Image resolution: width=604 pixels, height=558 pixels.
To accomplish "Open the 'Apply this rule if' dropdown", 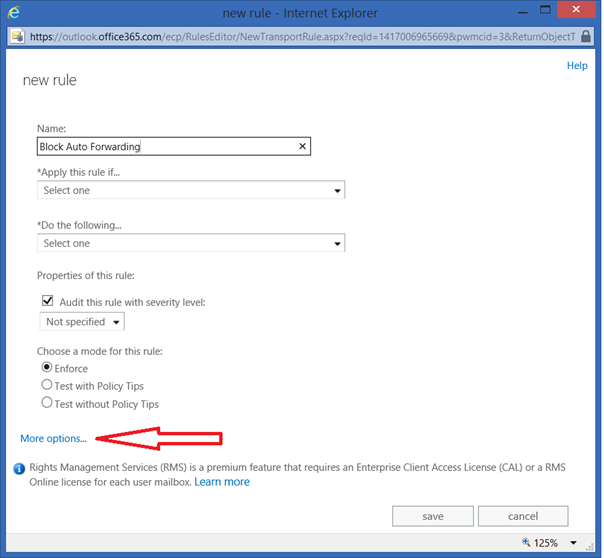I will point(190,190).
